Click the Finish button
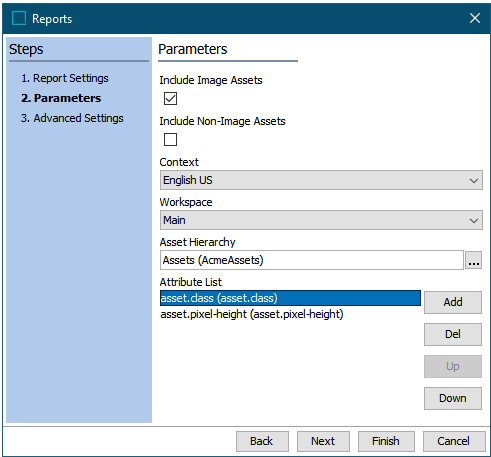The image size is (491, 457). [x=386, y=441]
